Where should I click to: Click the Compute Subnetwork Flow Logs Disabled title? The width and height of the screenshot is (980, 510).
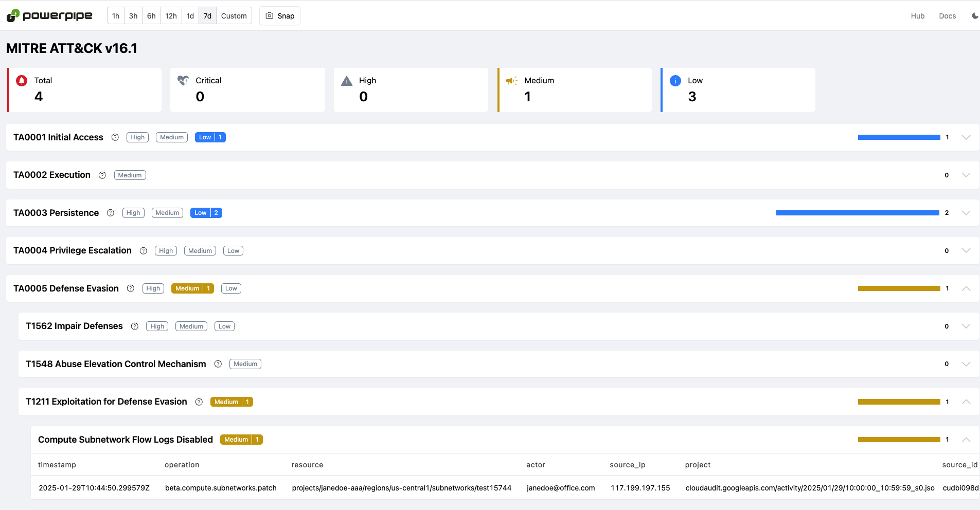coord(126,440)
